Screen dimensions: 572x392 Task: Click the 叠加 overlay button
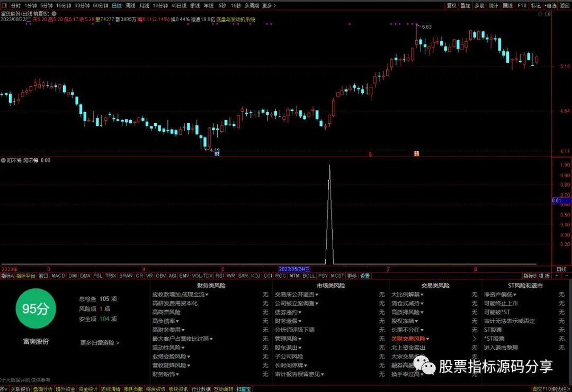pos(466,5)
